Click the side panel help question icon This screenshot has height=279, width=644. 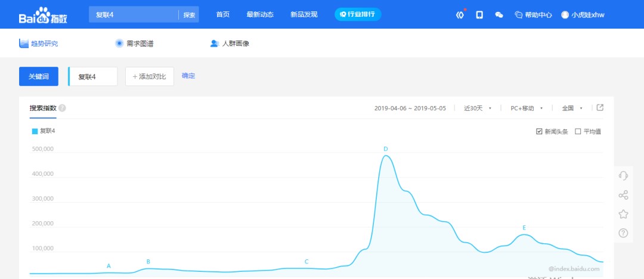[623, 233]
